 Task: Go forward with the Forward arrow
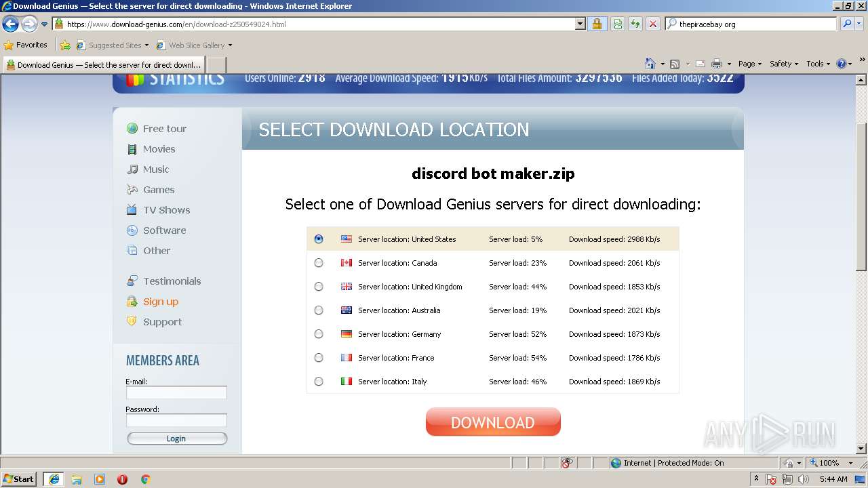29,24
